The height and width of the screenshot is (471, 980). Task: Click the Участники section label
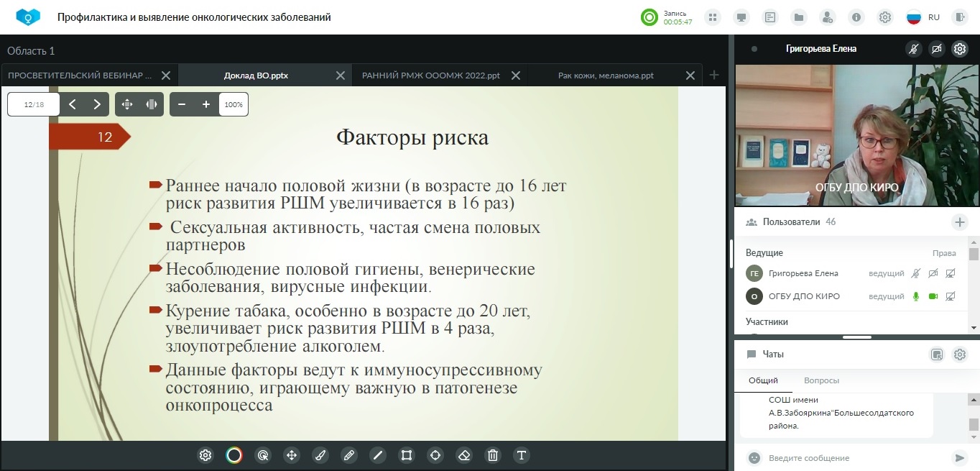767,322
